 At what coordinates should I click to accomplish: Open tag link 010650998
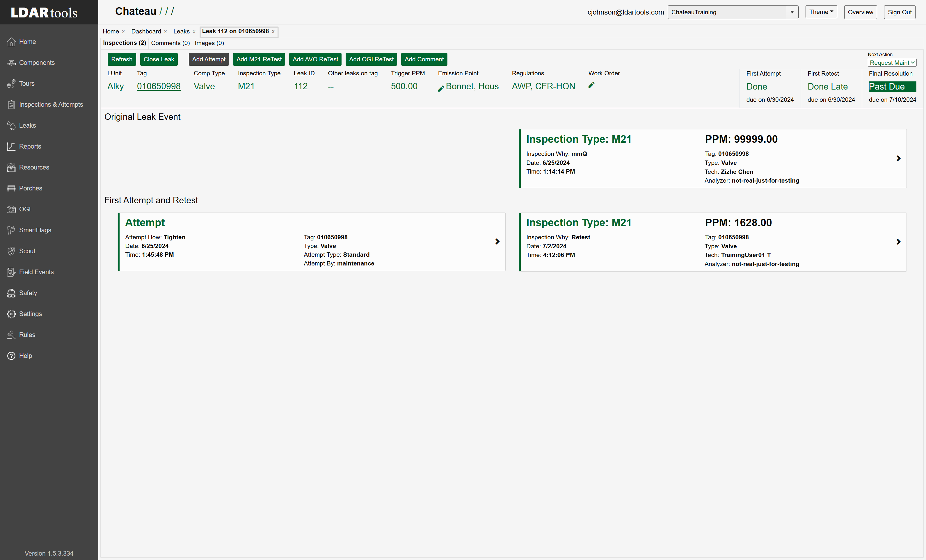[159, 86]
